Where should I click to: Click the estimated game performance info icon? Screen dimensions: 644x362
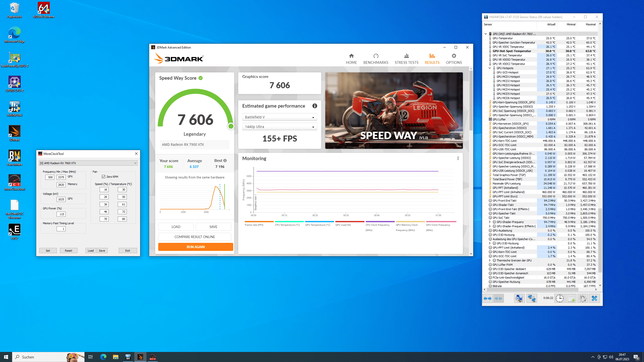pos(315,106)
